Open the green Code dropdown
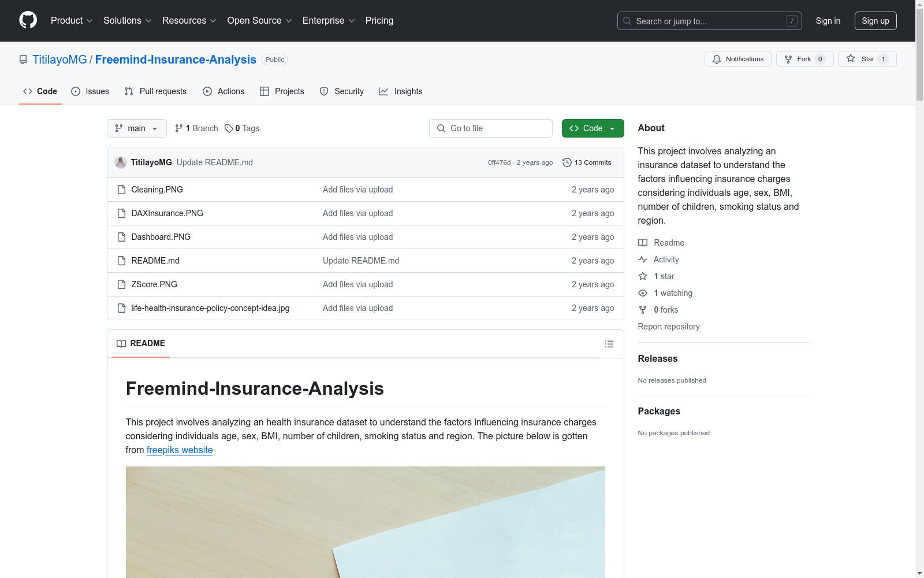Image resolution: width=924 pixels, height=578 pixels. point(593,128)
